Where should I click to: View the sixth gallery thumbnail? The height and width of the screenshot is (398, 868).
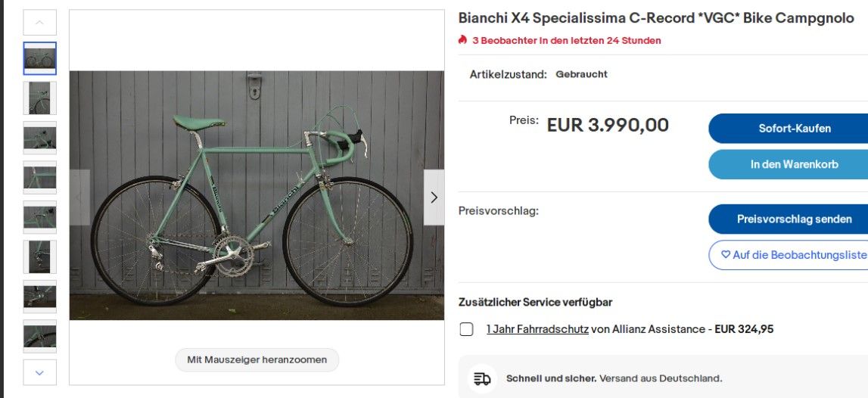[x=40, y=257]
